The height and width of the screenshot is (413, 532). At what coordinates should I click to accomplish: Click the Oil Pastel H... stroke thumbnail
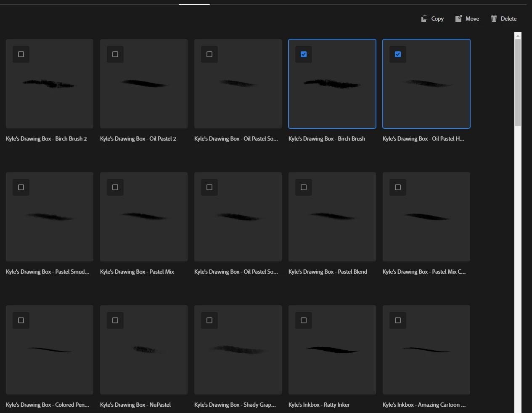[x=426, y=84]
